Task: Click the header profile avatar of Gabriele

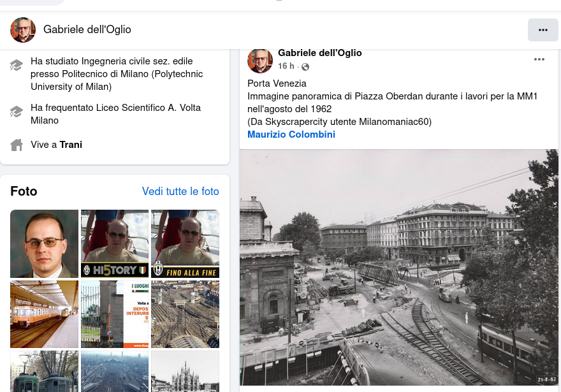Action: click(23, 30)
